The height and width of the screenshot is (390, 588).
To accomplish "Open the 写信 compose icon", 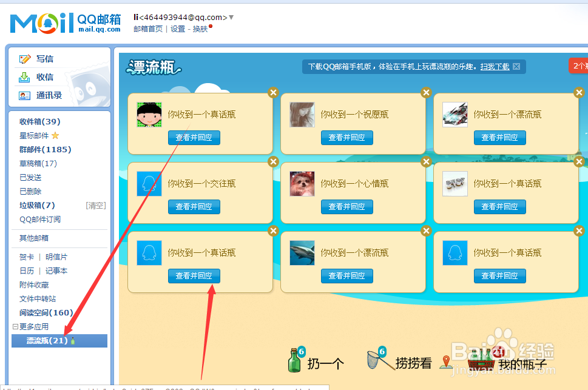I will (25, 59).
